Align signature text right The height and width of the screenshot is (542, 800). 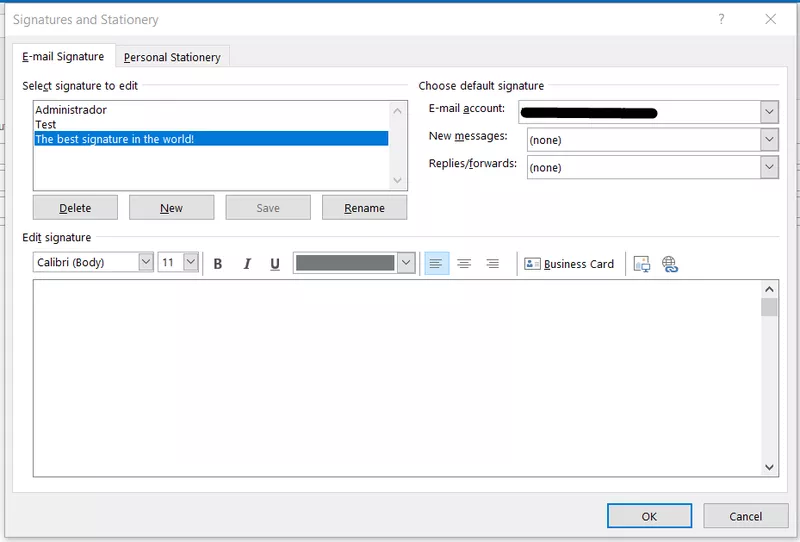(x=492, y=263)
